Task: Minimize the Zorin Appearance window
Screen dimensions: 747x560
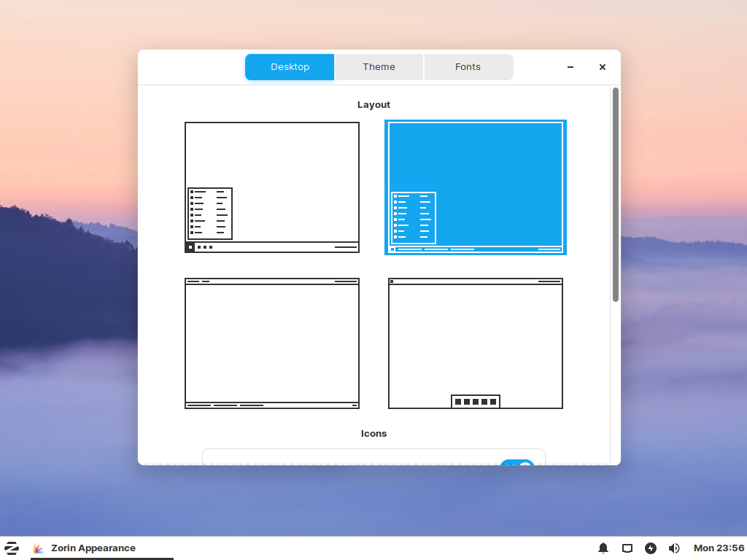Action: 570,67
